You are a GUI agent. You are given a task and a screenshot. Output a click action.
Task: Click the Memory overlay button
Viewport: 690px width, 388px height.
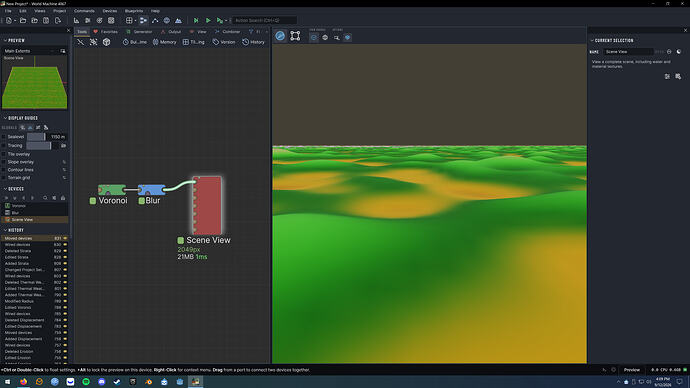165,42
